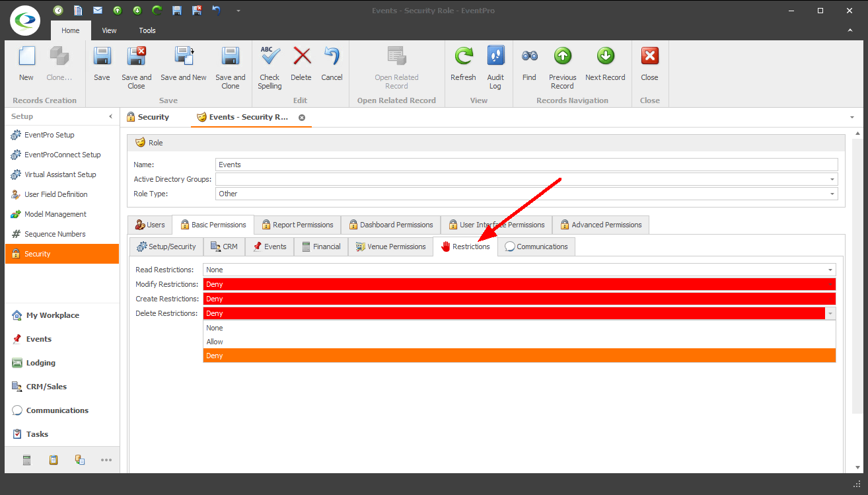Screen dimensions: 868x495
Task: Run Check Spelling from the ribbon
Action: 270,67
